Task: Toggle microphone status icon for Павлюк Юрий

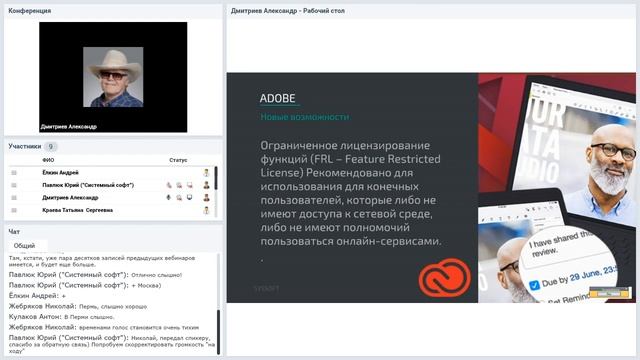Action: pos(169,185)
